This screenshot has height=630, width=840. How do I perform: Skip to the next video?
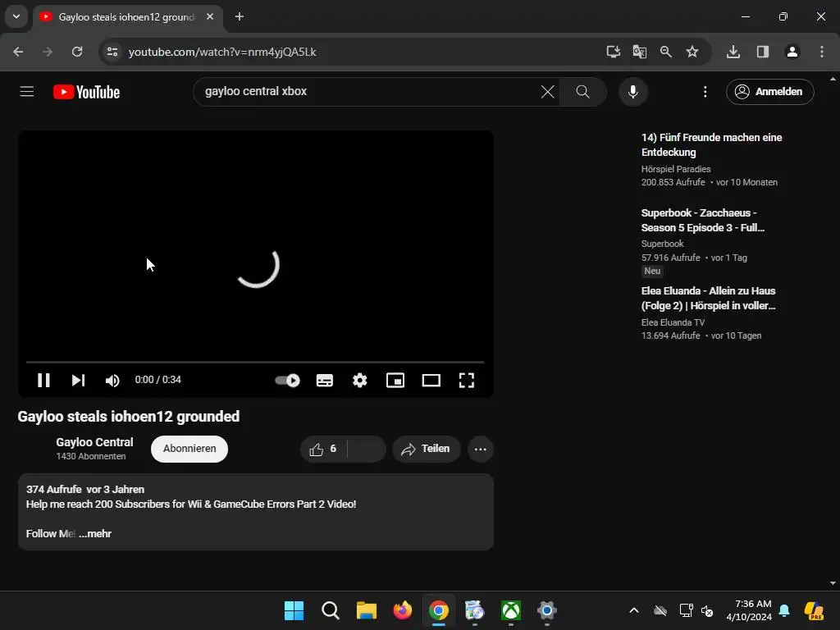click(78, 381)
